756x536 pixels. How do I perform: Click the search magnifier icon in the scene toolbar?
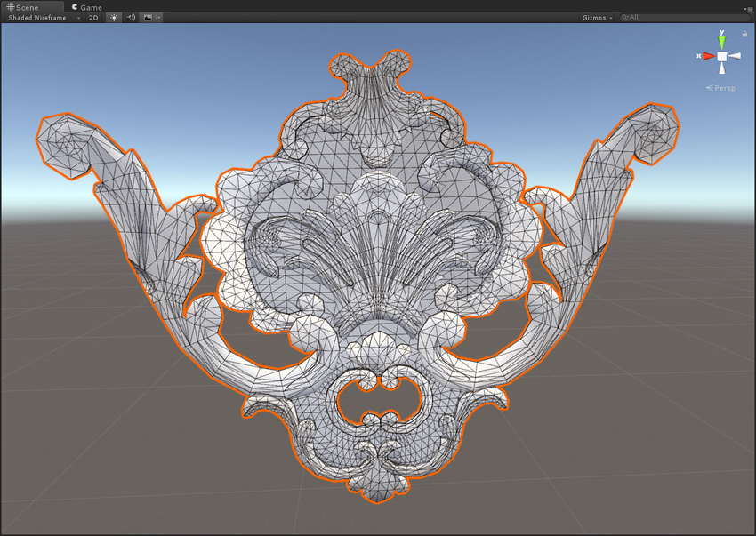tap(625, 18)
